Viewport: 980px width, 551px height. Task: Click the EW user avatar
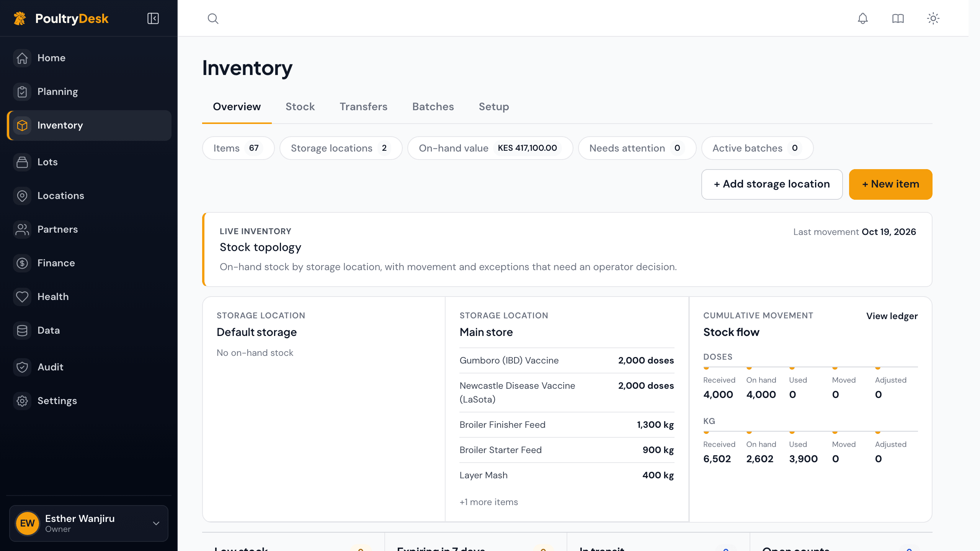pyautogui.click(x=27, y=523)
